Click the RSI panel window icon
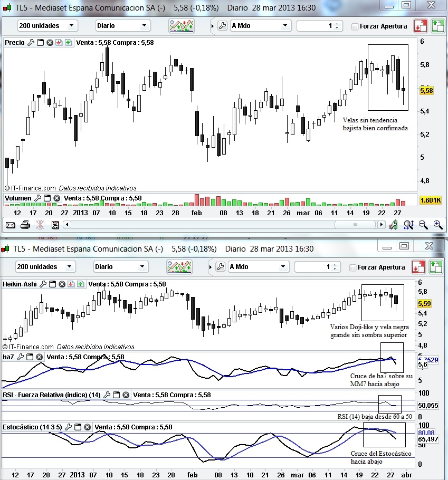This screenshot has height=480, width=448. pos(117,395)
